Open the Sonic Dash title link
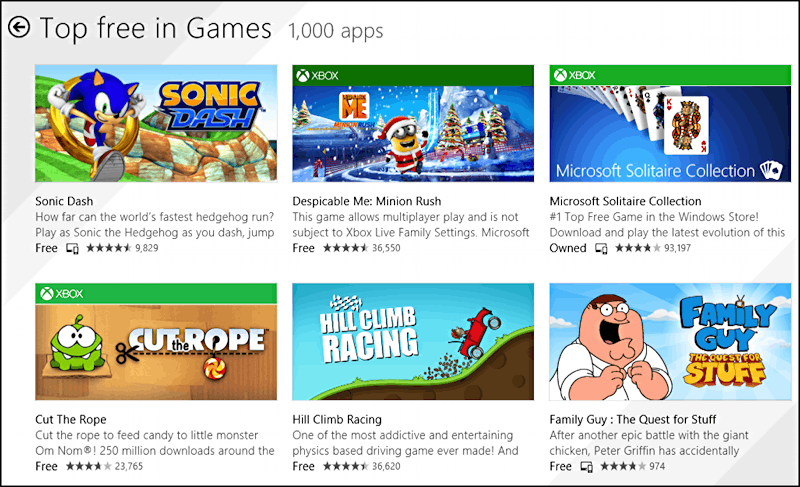The image size is (800, 487). click(x=64, y=201)
